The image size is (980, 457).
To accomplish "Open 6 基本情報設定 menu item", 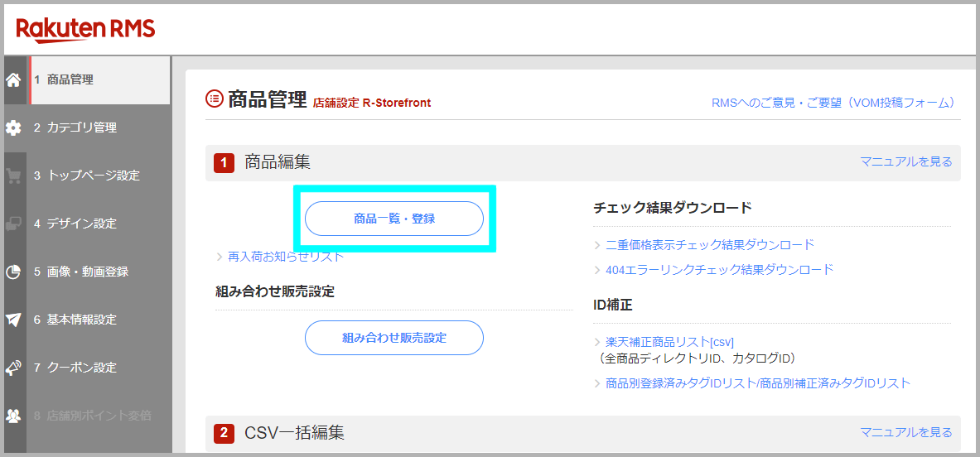I will [x=99, y=320].
